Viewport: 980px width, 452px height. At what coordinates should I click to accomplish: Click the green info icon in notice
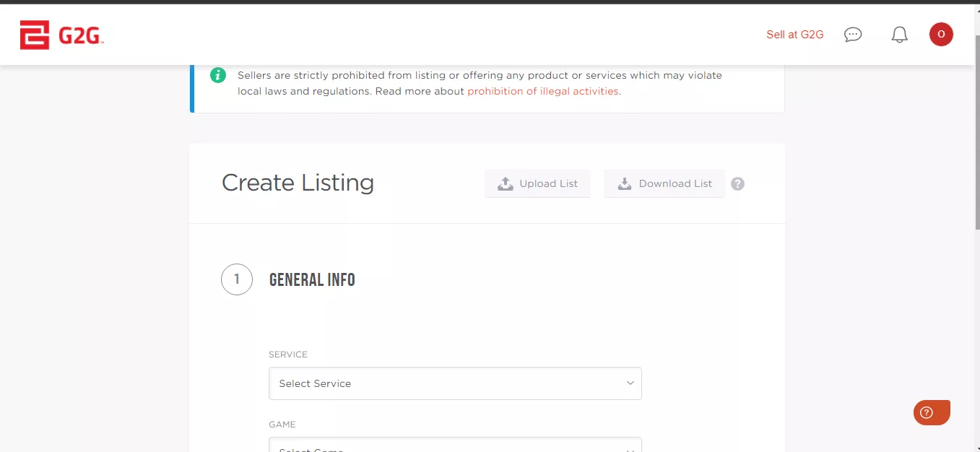[x=217, y=75]
